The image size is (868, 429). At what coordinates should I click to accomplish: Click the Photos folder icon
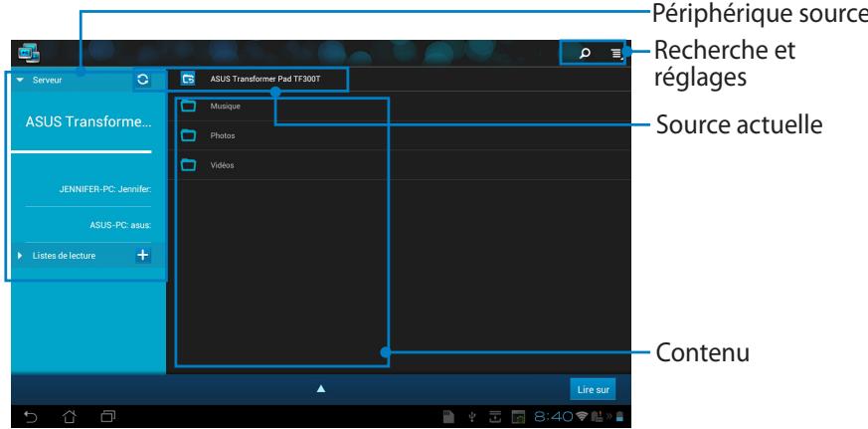189,135
